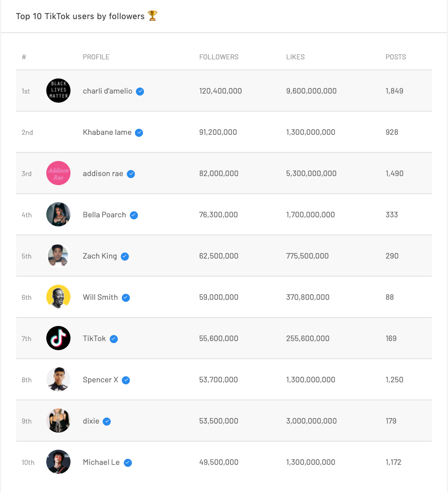Open charli d'amelio profile name

coord(107,91)
